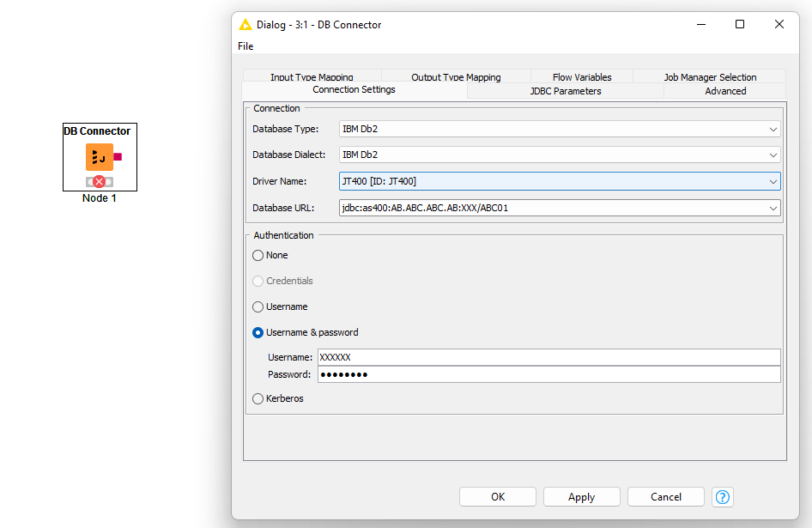This screenshot has height=528, width=812.
Task: Select the Username authentication radio button
Action: [258, 306]
